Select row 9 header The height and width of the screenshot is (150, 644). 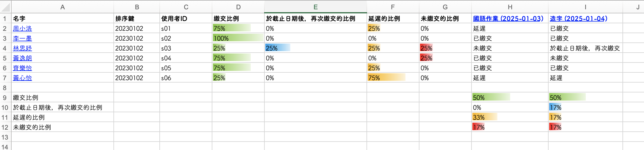5,98
